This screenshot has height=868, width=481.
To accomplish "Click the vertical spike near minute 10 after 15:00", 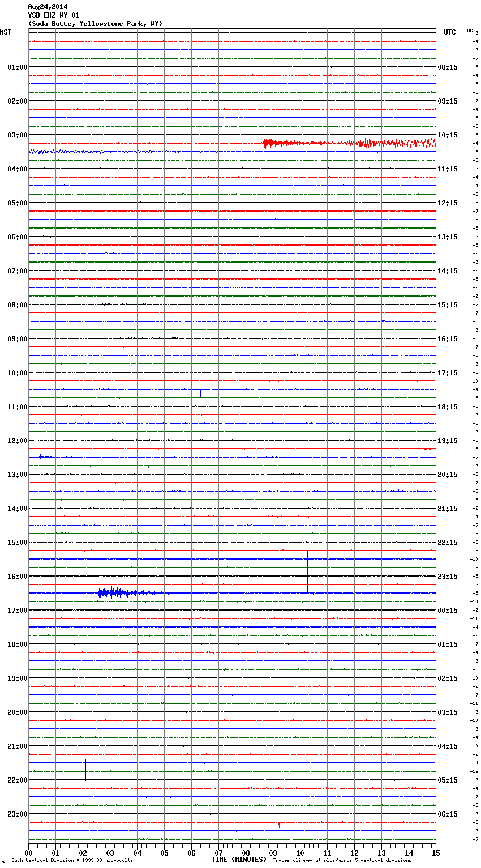I will click(x=307, y=571).
